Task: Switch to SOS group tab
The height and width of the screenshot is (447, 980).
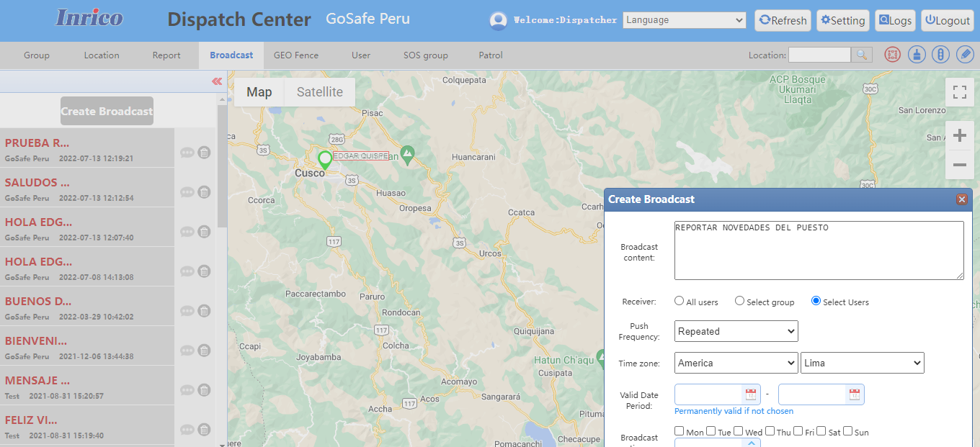Action: (x=426, y=55)
